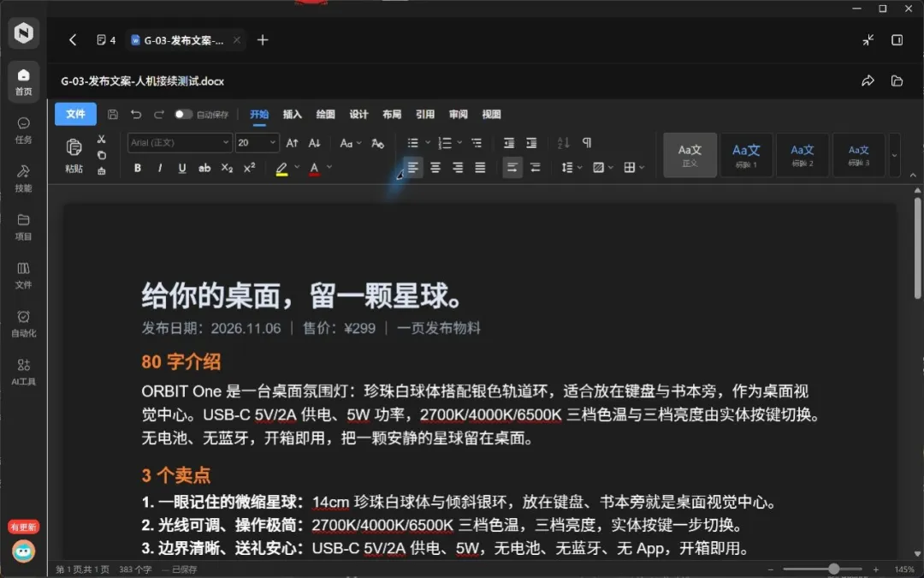This screenshot has width=924, height=578.
Task: Justify the paragraph text
Action: (x=480, y=168)
